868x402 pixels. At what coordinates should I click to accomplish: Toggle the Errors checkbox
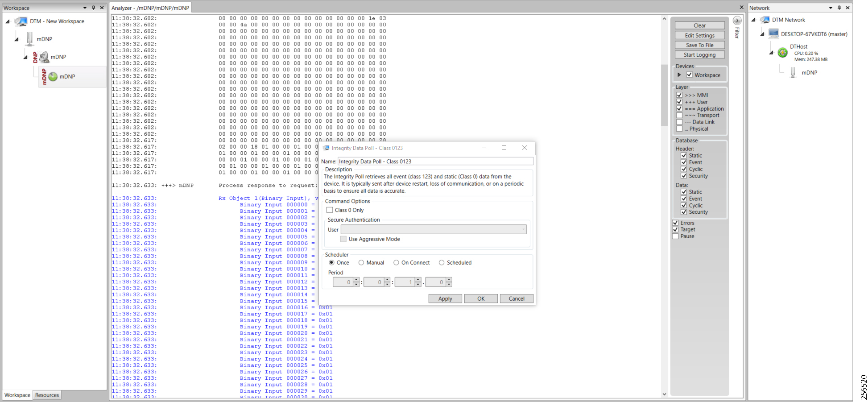coord(675,223)
